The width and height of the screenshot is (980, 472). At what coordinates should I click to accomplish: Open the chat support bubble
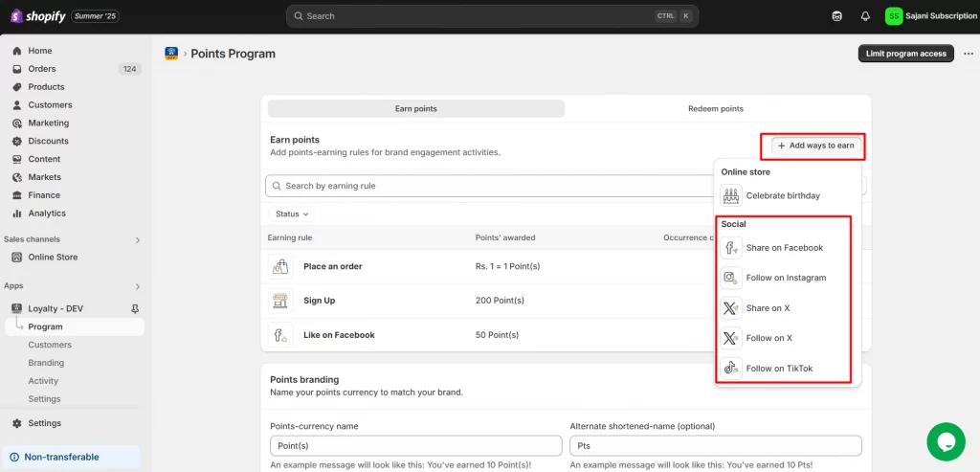tap(947, 441)
